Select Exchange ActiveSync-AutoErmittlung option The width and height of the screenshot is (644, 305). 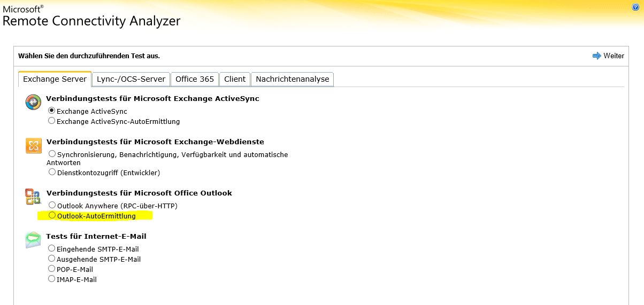tap(52, 121)
